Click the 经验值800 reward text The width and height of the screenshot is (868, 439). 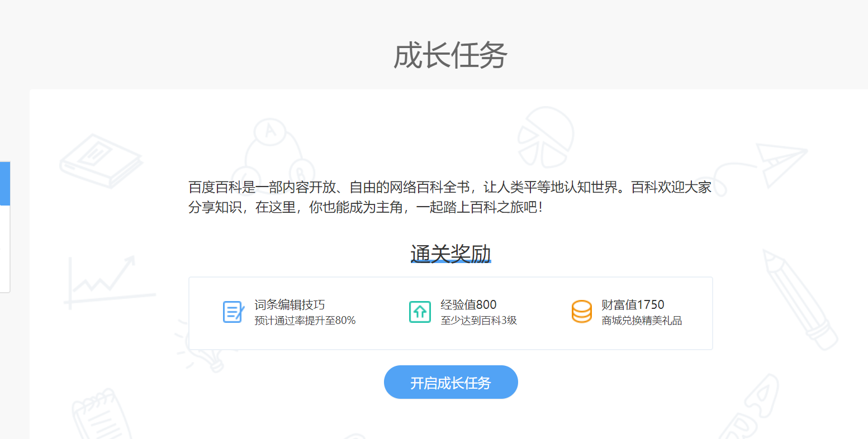point(469,305)
